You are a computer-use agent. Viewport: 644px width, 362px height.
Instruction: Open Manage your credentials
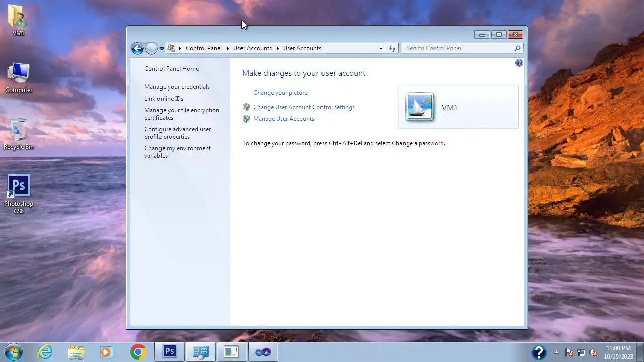(177, 87)
